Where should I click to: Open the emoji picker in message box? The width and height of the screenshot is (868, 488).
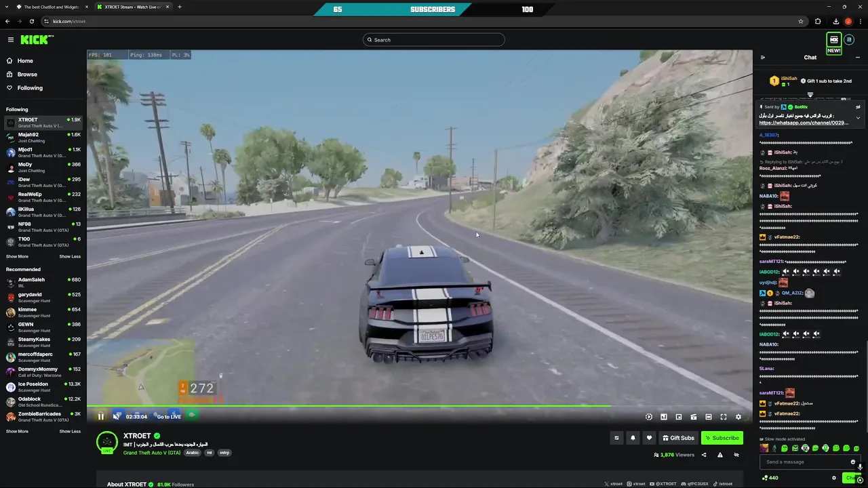853,462
